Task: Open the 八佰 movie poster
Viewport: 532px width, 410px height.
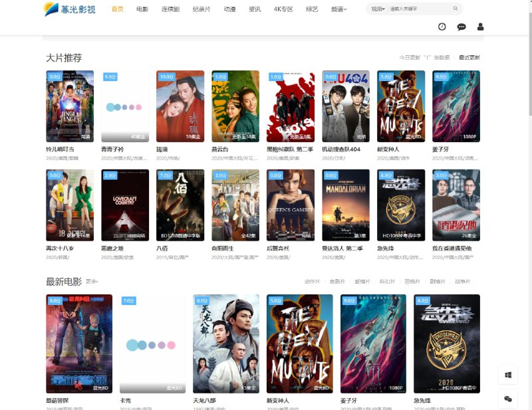Action: point(180,205)
